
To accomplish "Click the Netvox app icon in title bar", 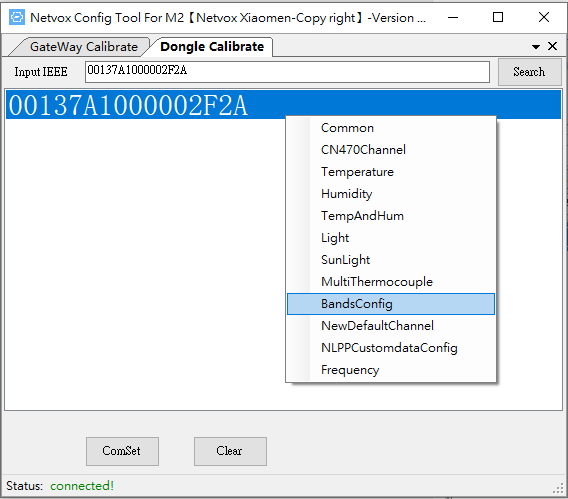I will tap(17, 17).
